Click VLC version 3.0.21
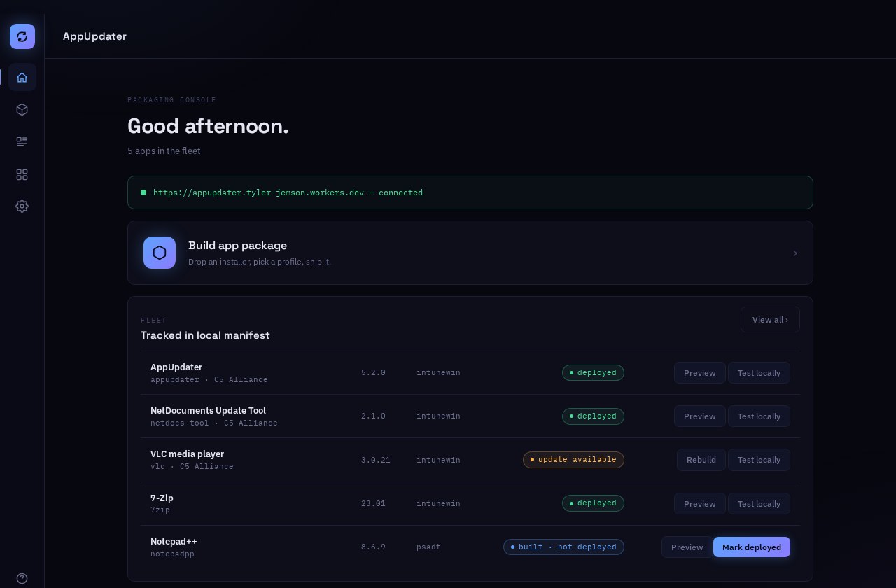Image resolution: width=896 pixels, height=588 pixels. pyautogui.click(x=376, y=460)
